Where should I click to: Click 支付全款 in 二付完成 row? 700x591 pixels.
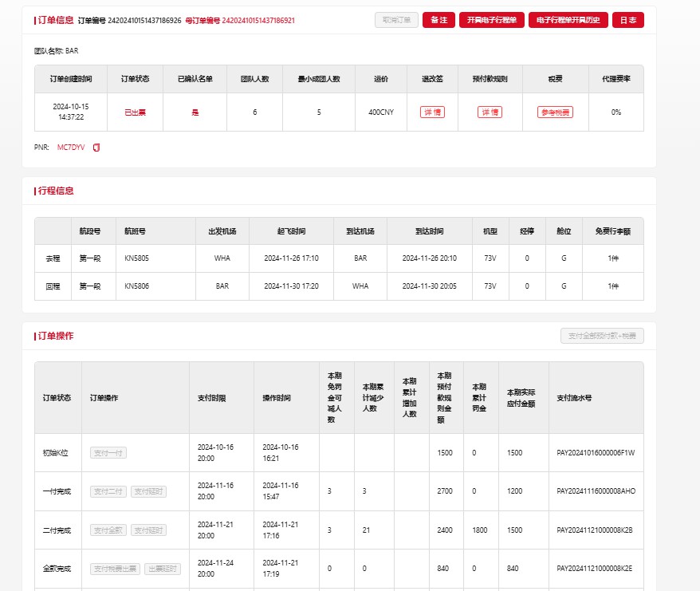108,530
